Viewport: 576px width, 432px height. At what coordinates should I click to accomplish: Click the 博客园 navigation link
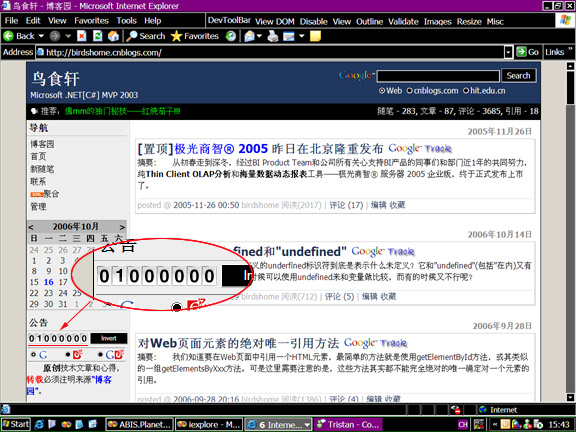42,144
